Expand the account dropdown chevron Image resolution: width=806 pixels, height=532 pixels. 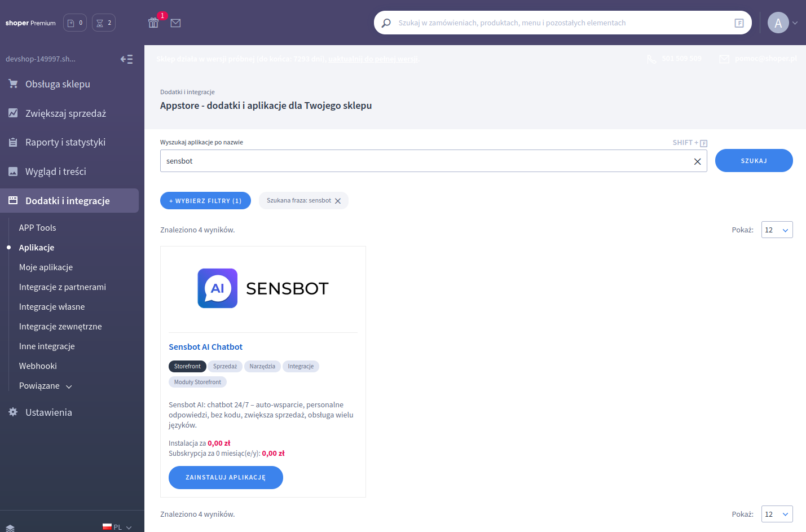(795, 23)
